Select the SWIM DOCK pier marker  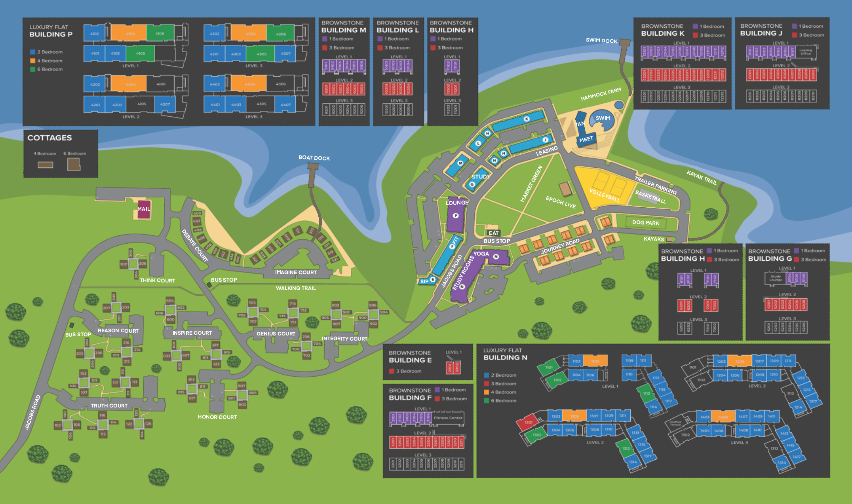(x=624, y=51)
